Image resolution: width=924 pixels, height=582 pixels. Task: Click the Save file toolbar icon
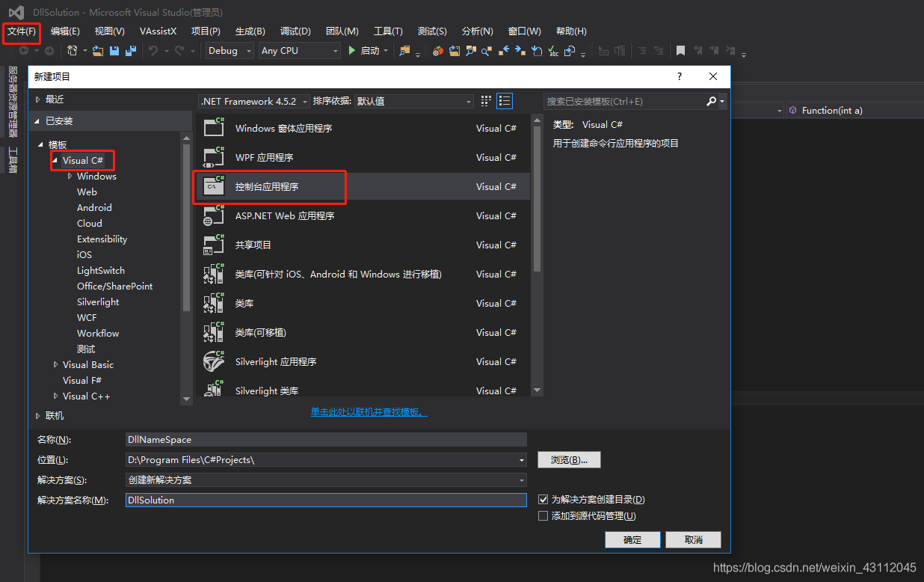coord(114,51)
